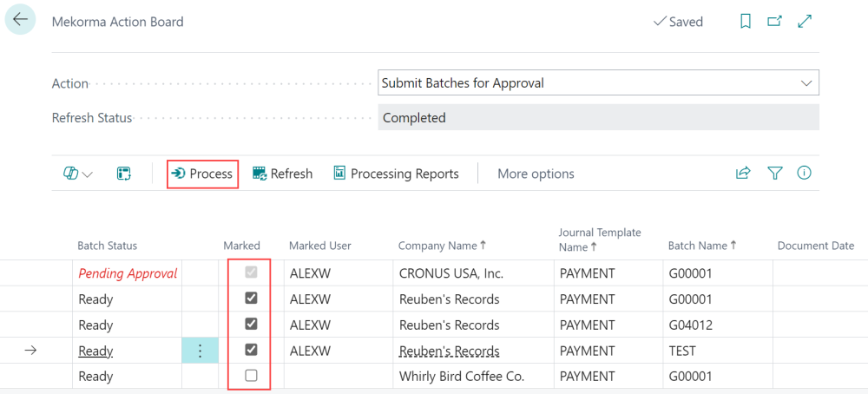
Task: Open the underlined Ready status link
Action: 95,351
